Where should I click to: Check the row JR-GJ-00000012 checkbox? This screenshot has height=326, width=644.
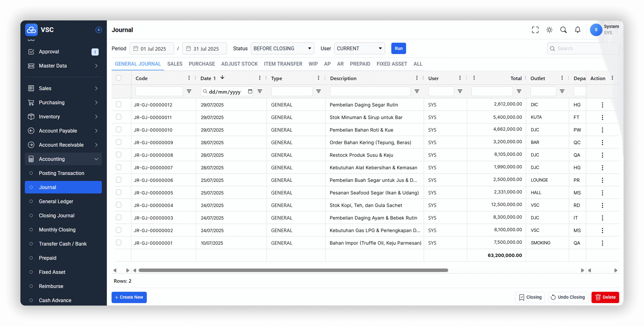point(119,104)
